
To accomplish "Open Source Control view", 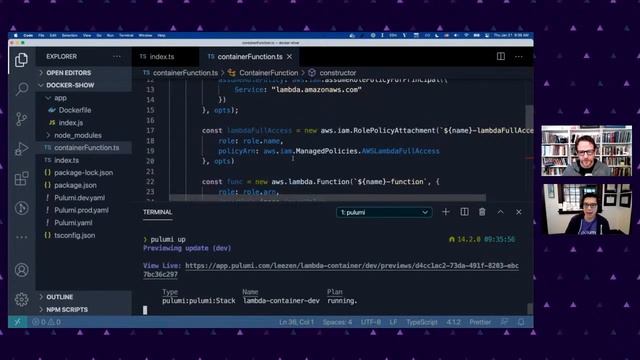I will click(x=21, y=119).
